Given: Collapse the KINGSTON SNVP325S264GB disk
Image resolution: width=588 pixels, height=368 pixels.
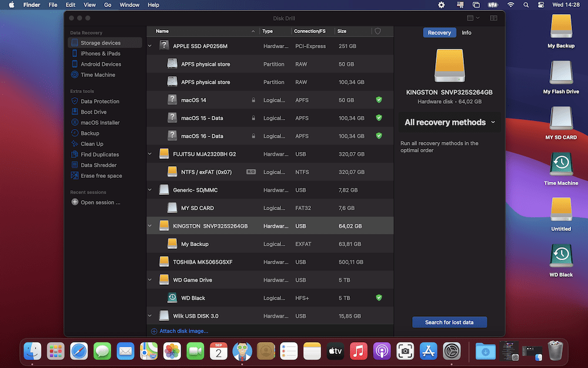Looking at the screenshot, I should pos(150,226).
